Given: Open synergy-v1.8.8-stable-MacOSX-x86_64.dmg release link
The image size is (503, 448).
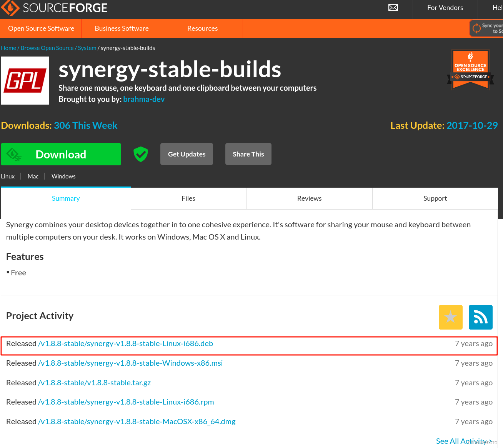Looking at the screenshot, I should (137, 422).
